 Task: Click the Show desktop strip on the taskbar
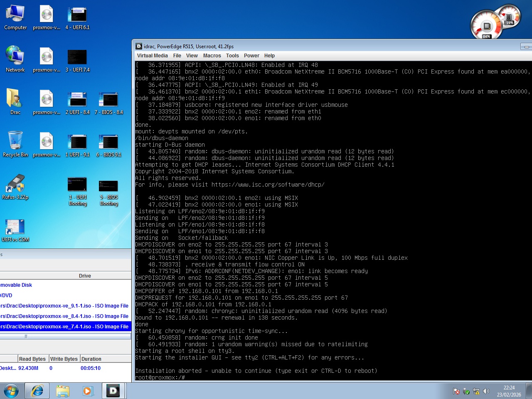pyautogui.click(x=529, y=391)
